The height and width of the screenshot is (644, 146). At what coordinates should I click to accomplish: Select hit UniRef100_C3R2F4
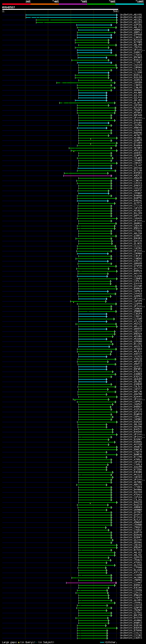131,314
